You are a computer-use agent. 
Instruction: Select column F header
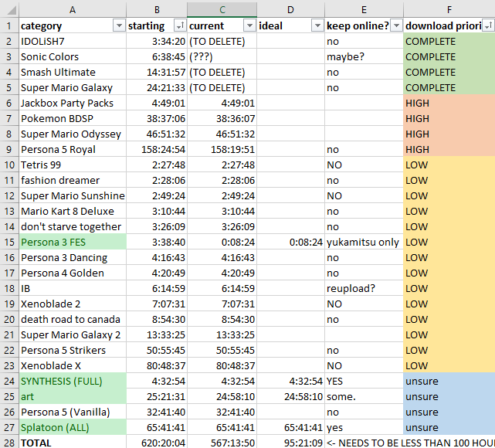click(449, 10)
